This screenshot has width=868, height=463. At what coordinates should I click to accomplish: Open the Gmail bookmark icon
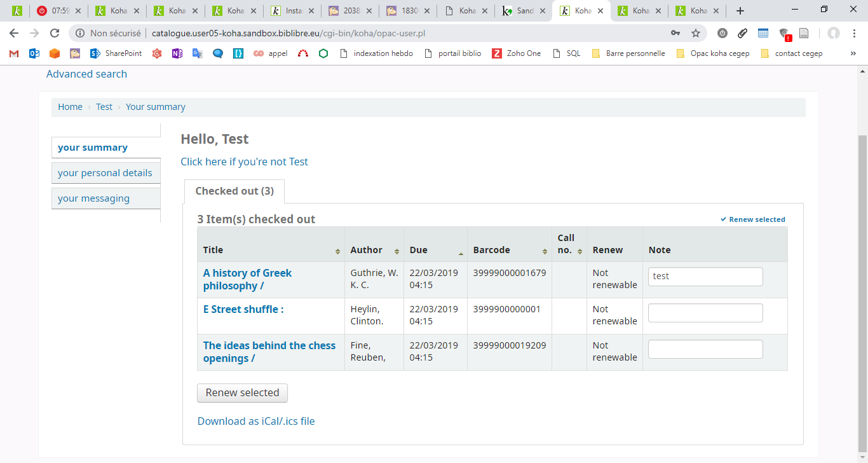pos(14,53)
